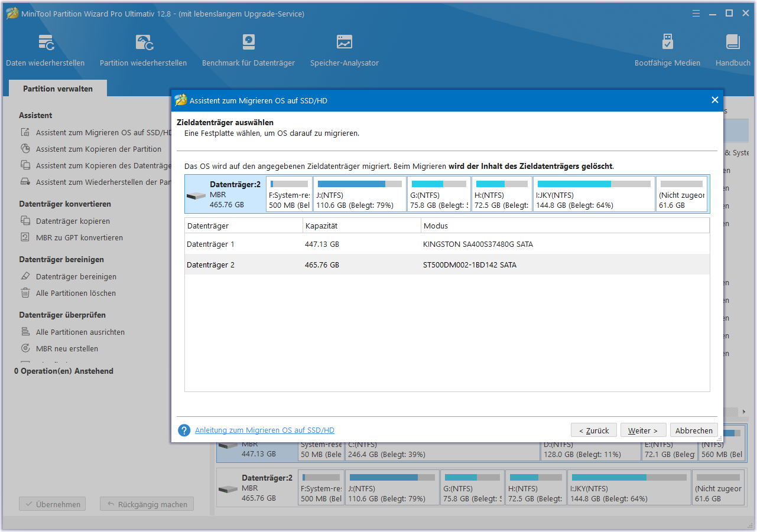Click ST500DM002-1BD142 SATA cell
Screen dimensions: 757x532
[470, 265]
